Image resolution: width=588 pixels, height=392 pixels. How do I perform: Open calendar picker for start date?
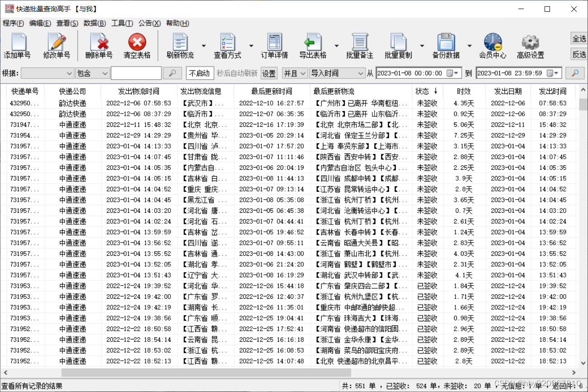(x=452, y=73)
